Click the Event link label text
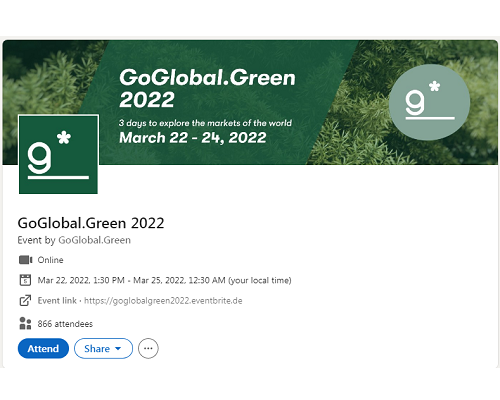This screenshot has height=400, width=500. coord(57,301)
